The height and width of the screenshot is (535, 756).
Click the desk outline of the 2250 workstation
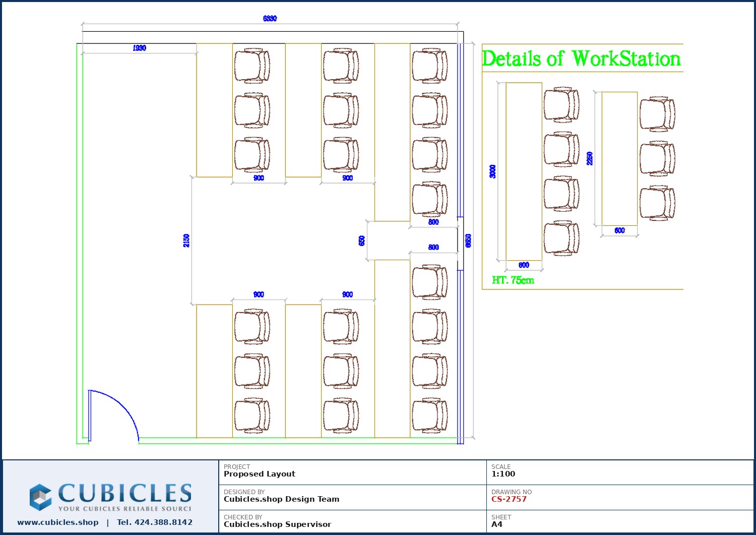click(x=619, y=159)
